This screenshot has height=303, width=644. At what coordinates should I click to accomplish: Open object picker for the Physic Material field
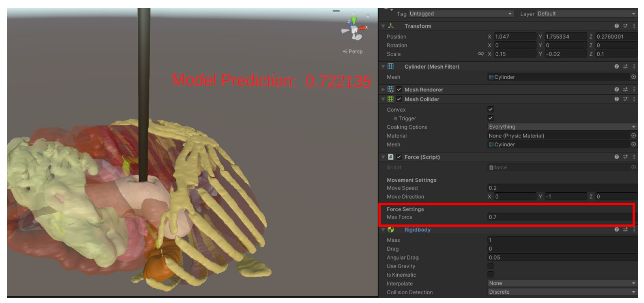(x=633, y=136)
